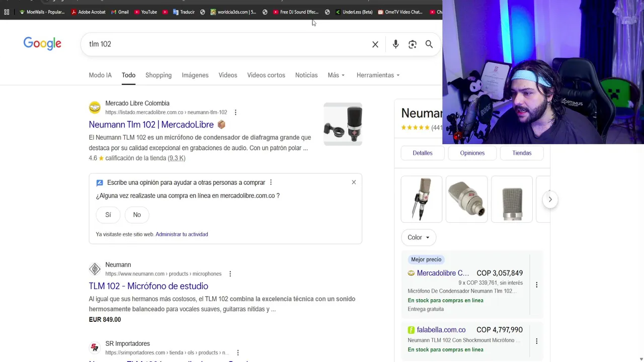Open the Detalles tab in product panel
644x362 pixels.
click(x=423, y=153)
